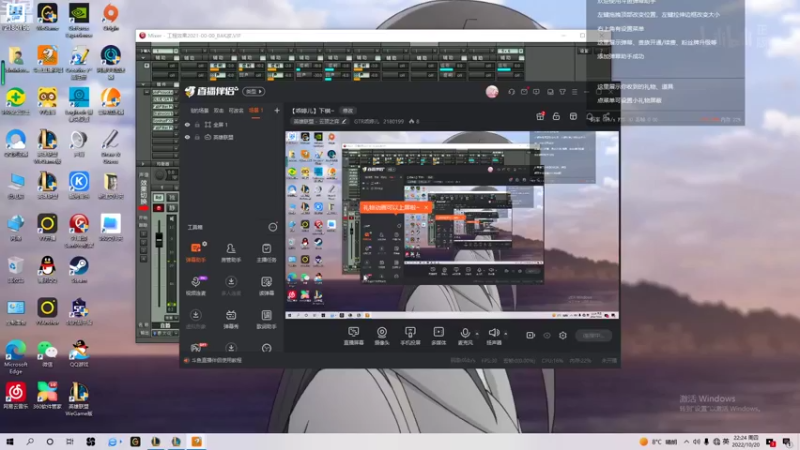Expand microphone options arrow
This screenshot has width=800, height=450.
pos(477,334)
